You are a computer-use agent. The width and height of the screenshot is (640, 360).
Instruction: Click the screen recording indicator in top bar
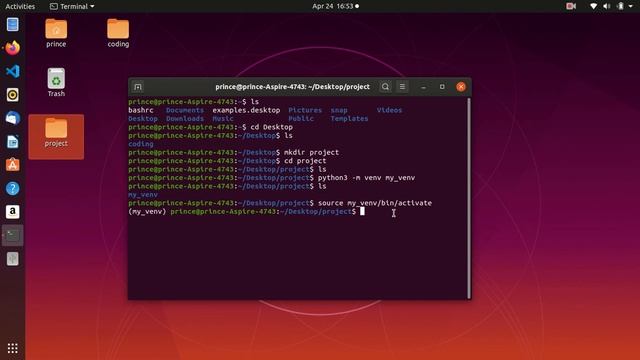tap(571, 6)
